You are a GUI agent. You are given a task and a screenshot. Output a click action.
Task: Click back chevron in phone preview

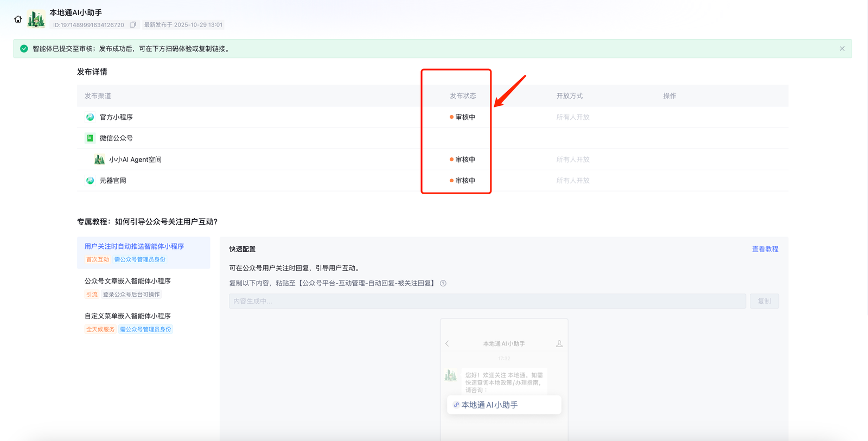(447, 344)
